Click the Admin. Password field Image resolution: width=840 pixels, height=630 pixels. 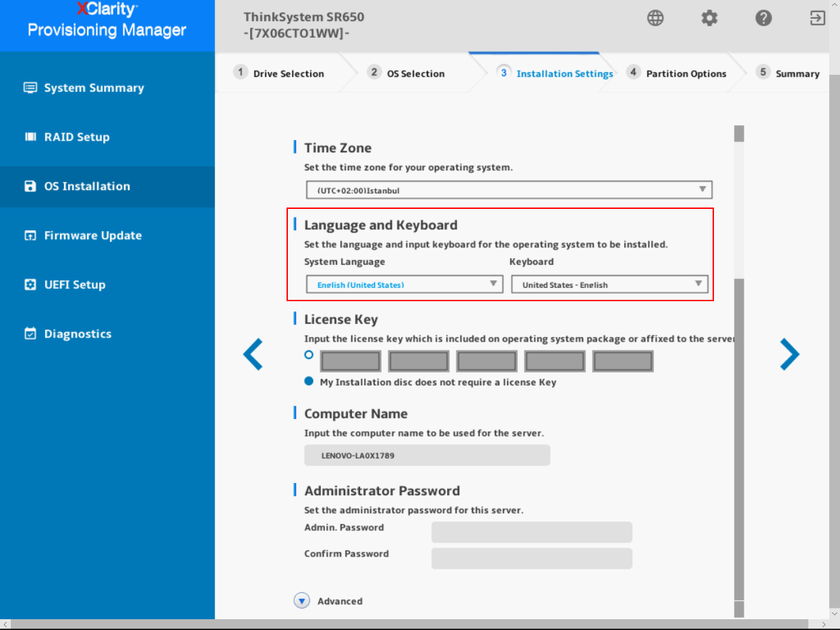pos(532,532)
